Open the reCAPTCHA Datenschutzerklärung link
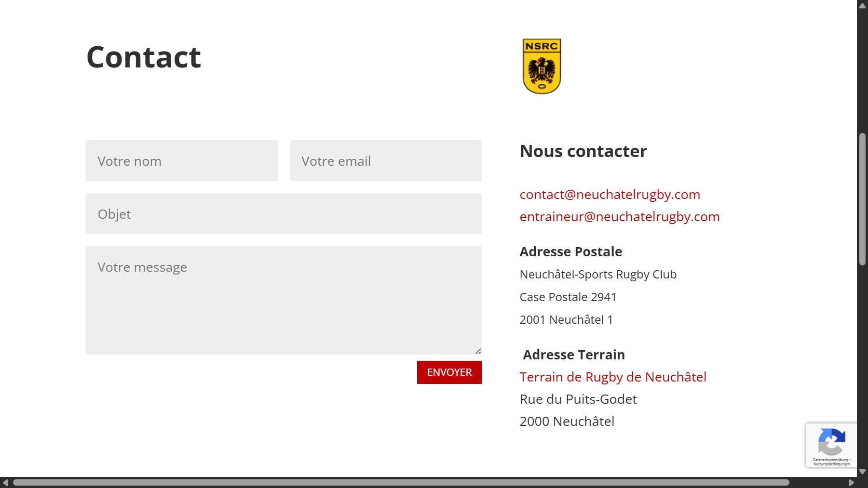 point(830,460)
